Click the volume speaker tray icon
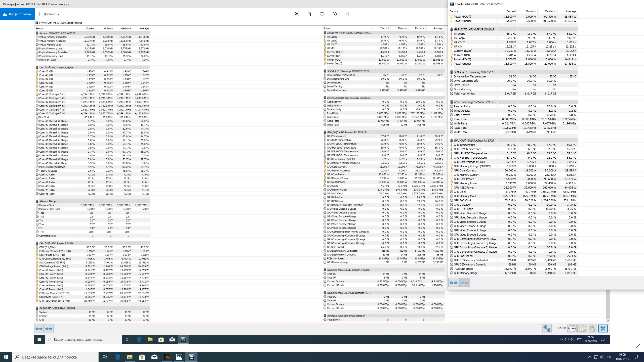Viewport: 644px width, 362px height. point(601,357)
